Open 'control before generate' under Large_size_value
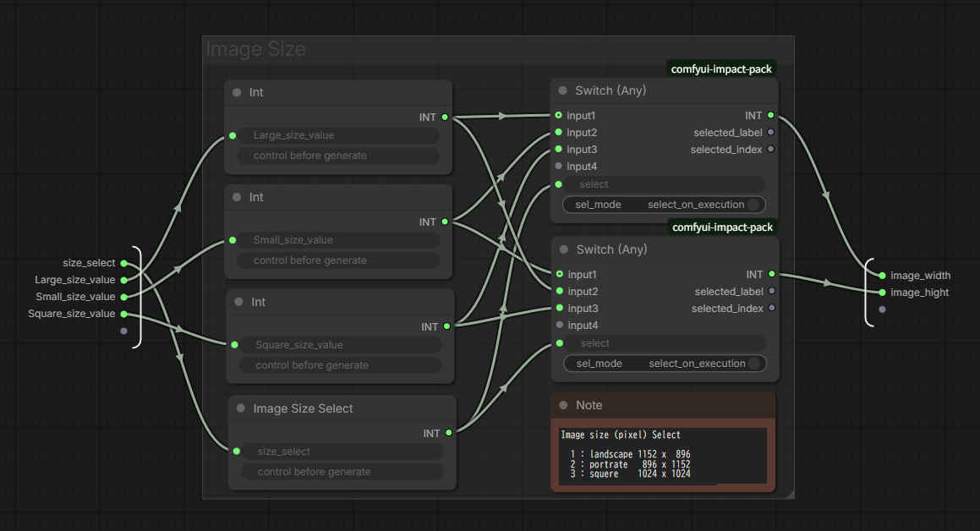Image resolution: width=980 pixels, height=531 pixels. click(338, 156)
